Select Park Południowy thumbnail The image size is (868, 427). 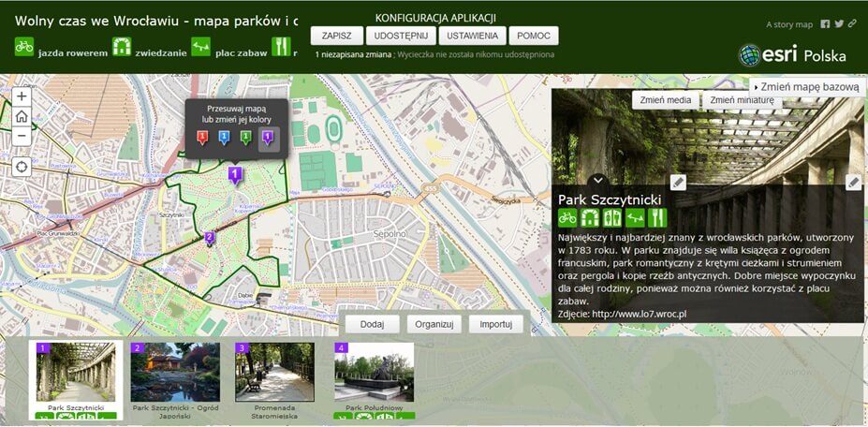pos(375,372)
